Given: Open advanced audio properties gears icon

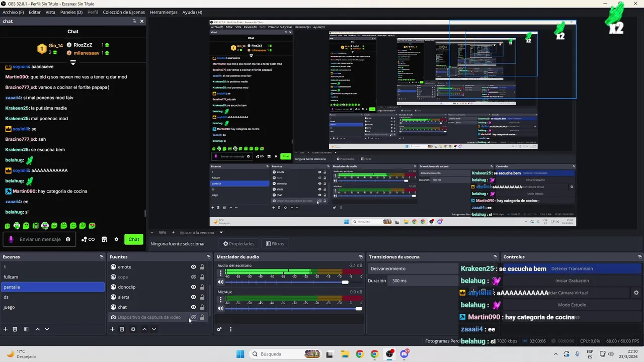Looking at the screenshot, I should [x=219, y=329].
